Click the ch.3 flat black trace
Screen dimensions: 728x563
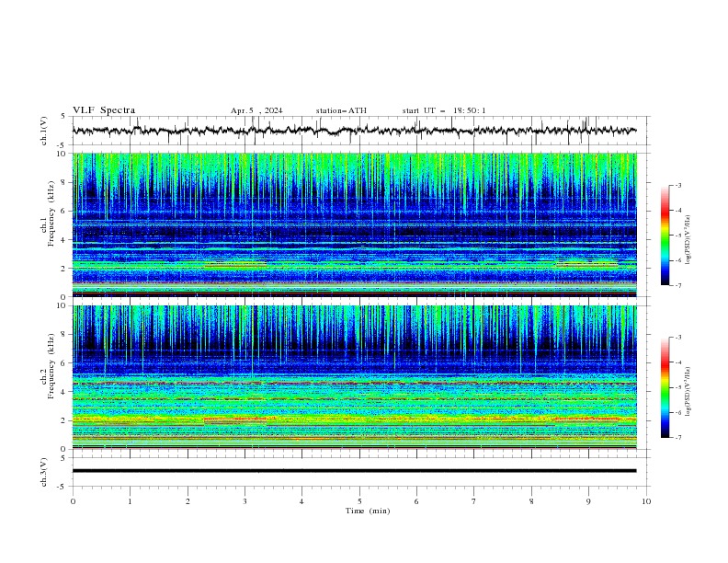click(354, 471)
